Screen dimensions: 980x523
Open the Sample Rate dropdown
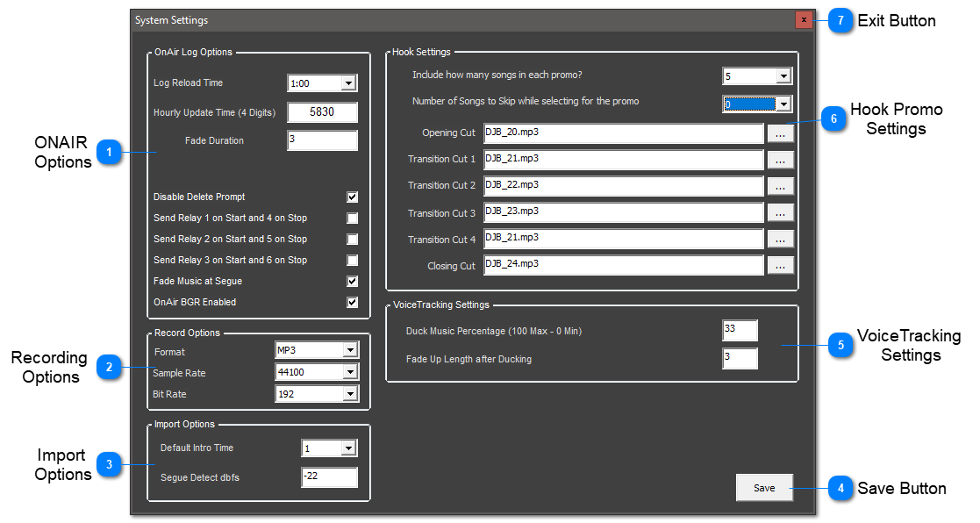click(350, 372)
